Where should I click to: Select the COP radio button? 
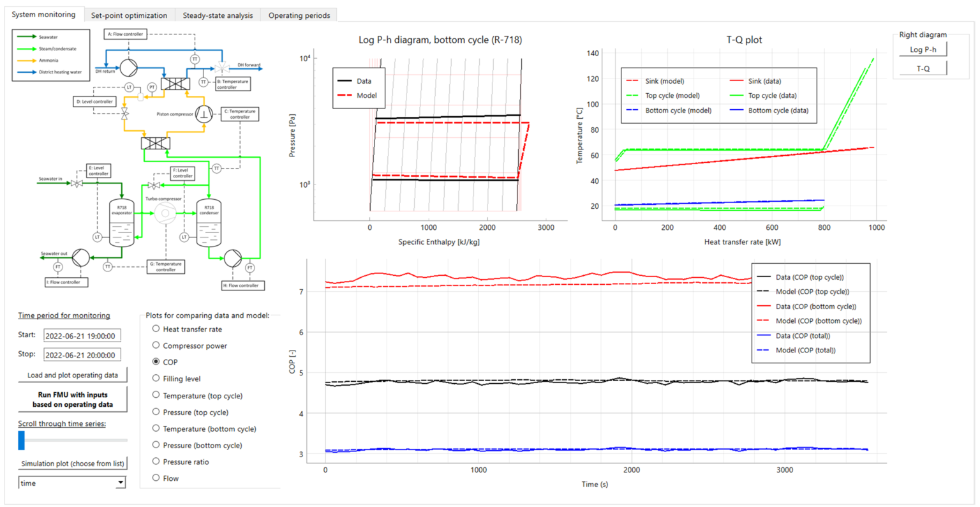(x=156, y=362)
